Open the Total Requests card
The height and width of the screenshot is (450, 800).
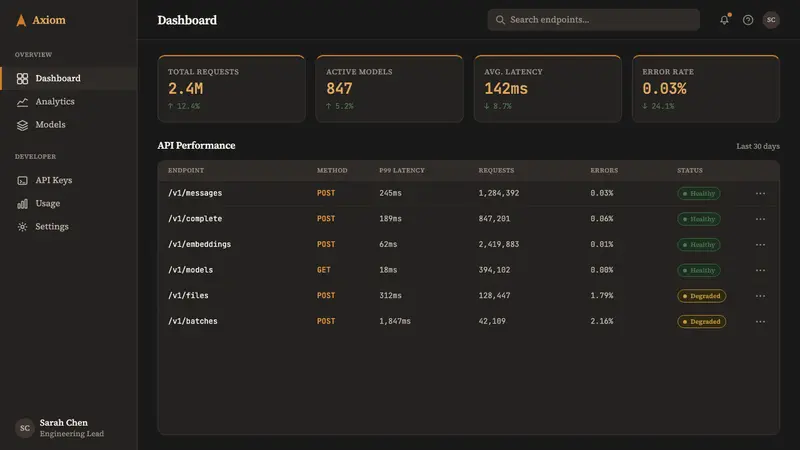tap(232, 89)
